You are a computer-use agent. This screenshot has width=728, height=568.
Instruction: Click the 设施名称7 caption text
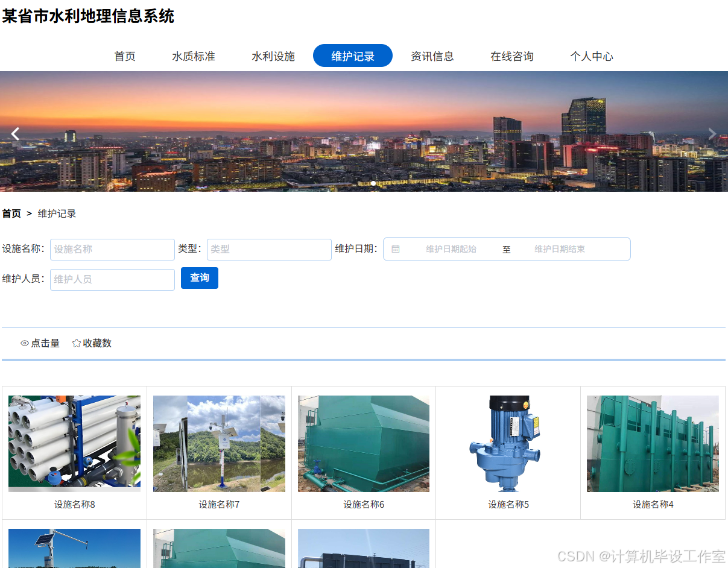tap(219, 505)
